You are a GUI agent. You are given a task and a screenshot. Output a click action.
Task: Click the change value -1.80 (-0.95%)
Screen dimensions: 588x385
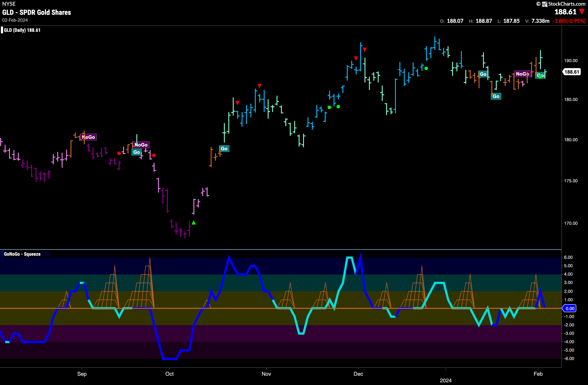pyautogui.click(x=569, y=21)
